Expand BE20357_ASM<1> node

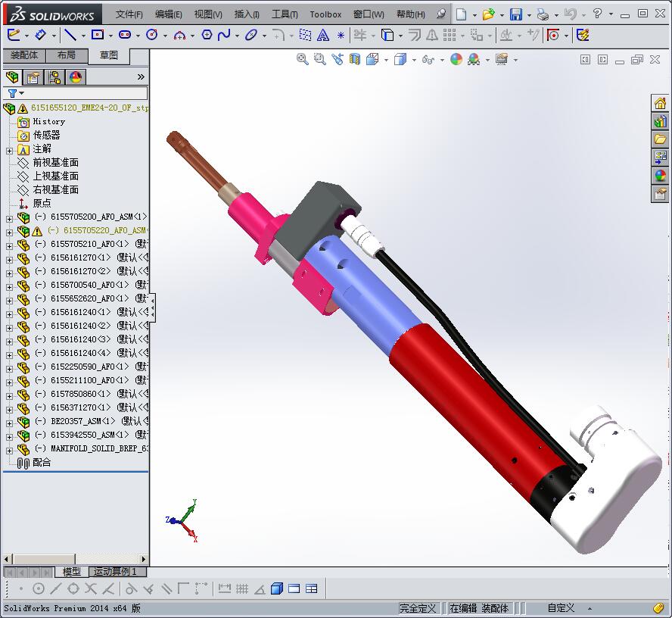(9, 423)
